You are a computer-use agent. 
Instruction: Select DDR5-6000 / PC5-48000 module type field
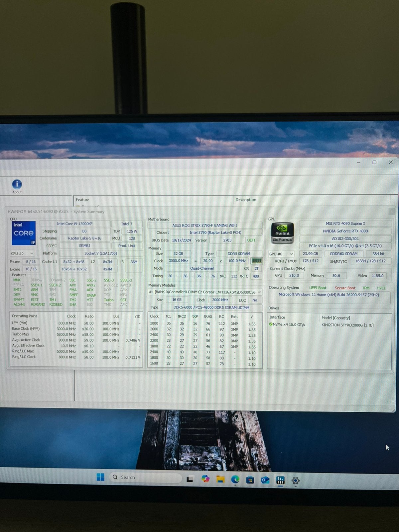[211, 308]
